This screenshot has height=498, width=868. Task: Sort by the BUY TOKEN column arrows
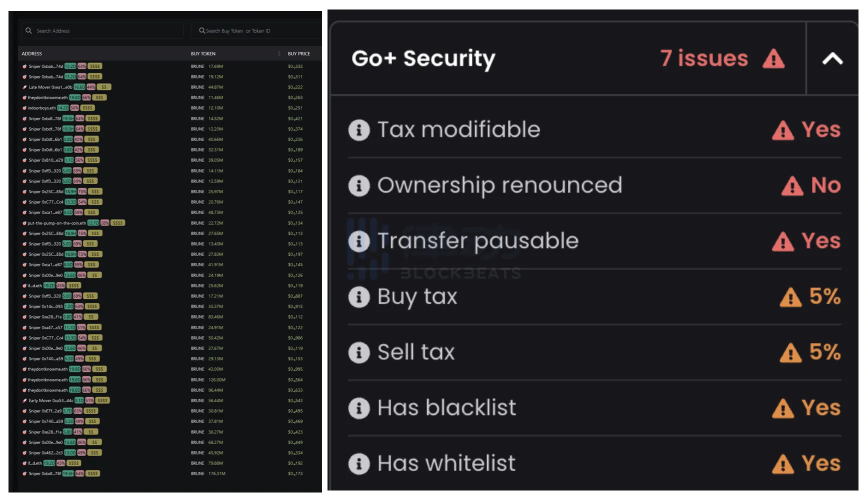[279, 53]
